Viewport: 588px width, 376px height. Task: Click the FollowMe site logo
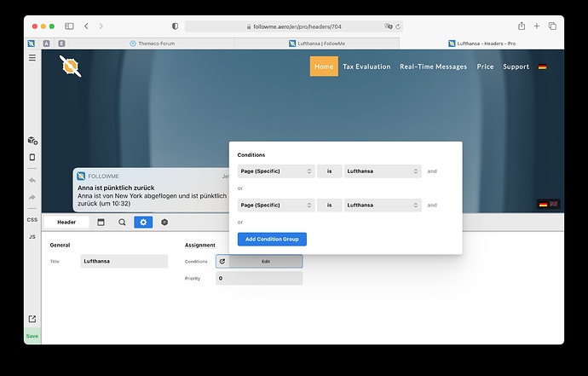(x=70, y=67)
